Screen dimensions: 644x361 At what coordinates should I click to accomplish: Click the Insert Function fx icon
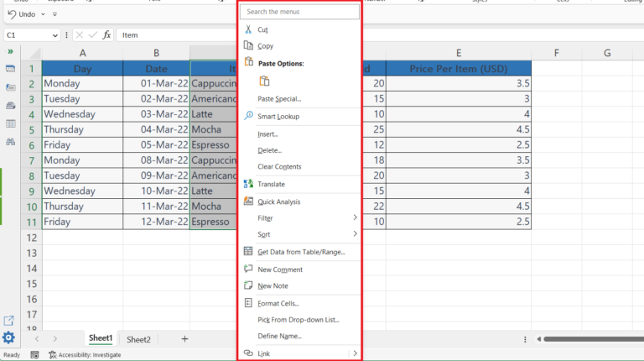[x=106, y=35]
